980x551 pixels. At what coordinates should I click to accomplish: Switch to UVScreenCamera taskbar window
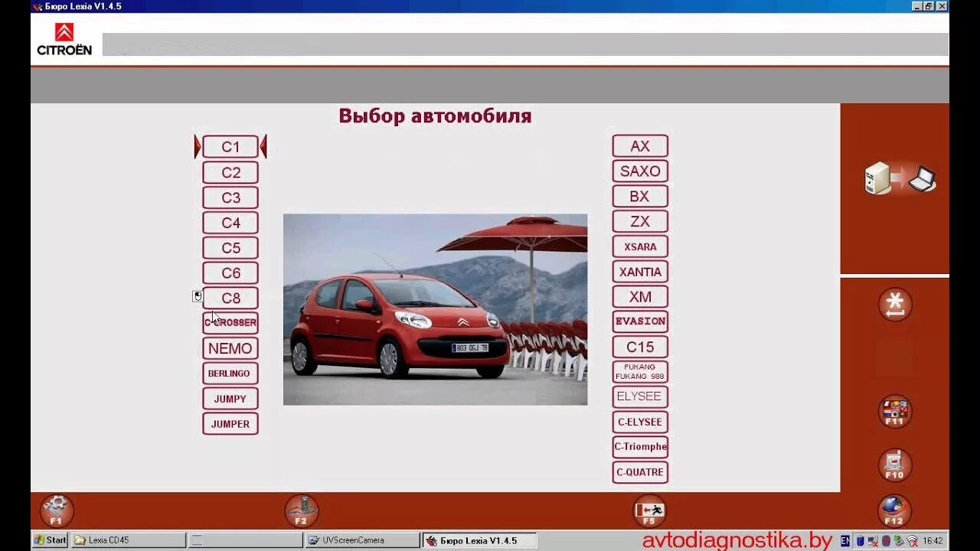[362, 540]
